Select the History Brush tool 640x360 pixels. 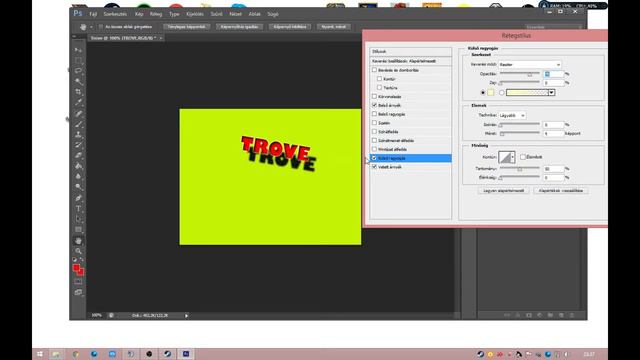78,145
